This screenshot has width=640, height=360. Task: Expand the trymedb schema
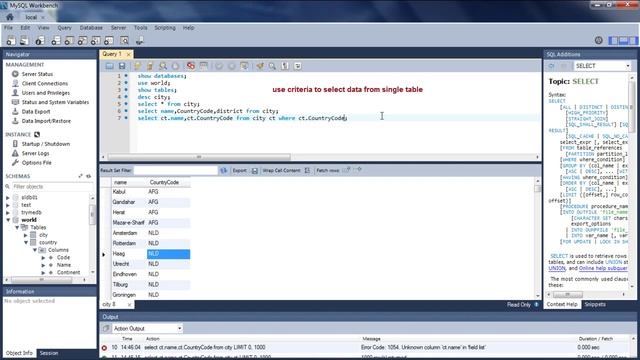pyautogui.click(x=8, y=213)
